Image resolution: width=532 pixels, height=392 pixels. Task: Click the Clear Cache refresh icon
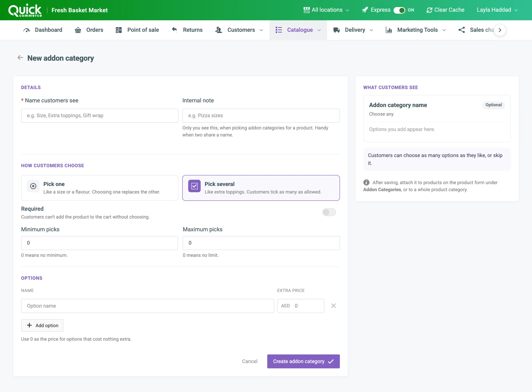point(429,10)
